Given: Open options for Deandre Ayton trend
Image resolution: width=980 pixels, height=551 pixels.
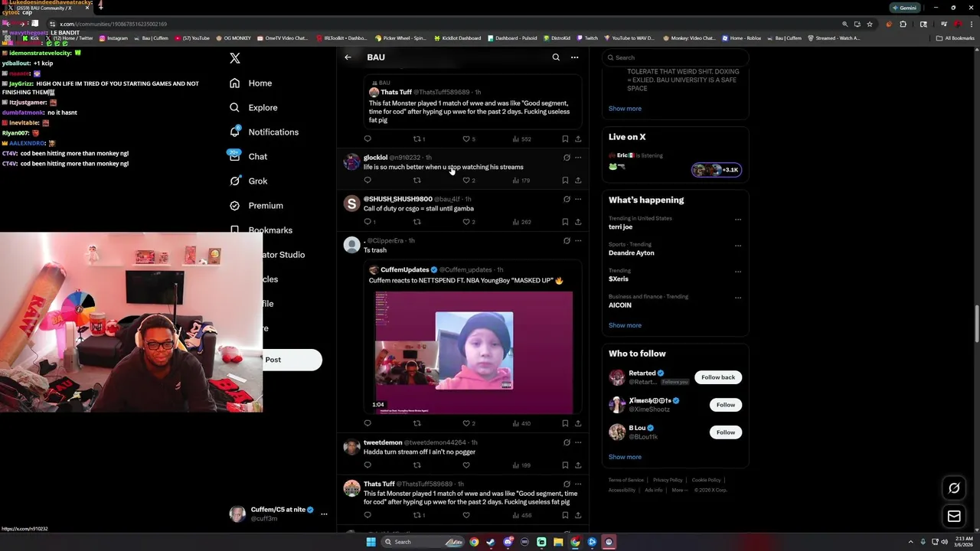Looking at the screenshot, I should [738, 246].
